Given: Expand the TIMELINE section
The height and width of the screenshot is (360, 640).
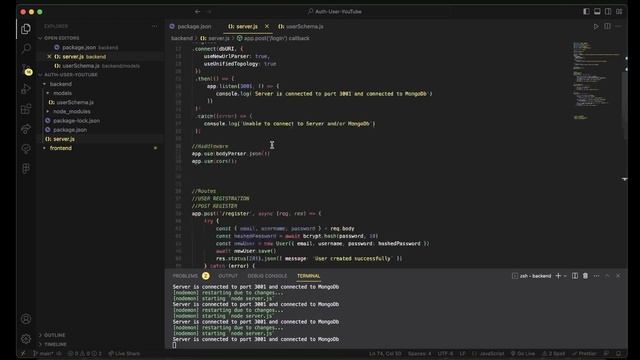Looking at the screenshot, I should point(55,344).
